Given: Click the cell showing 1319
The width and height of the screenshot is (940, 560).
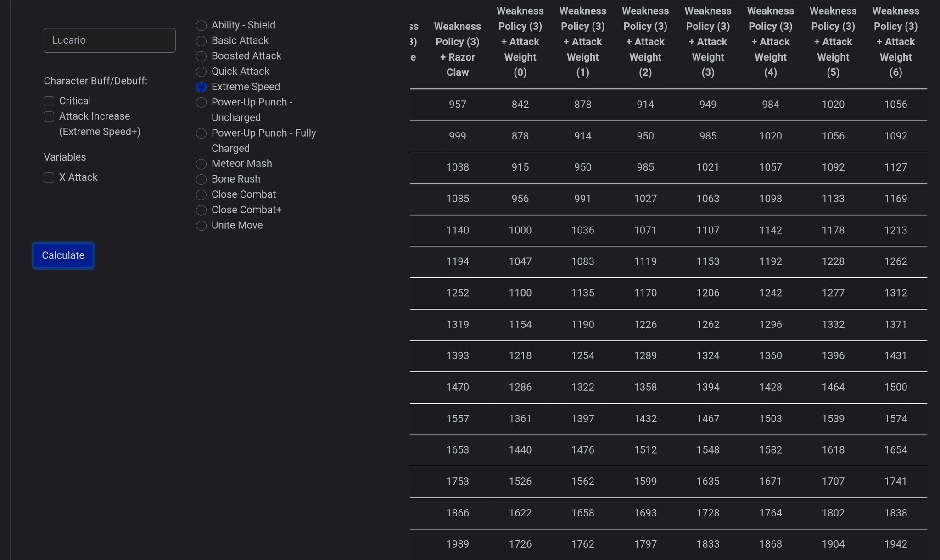Looking at the screenshot, I should (x=458, y=325).
